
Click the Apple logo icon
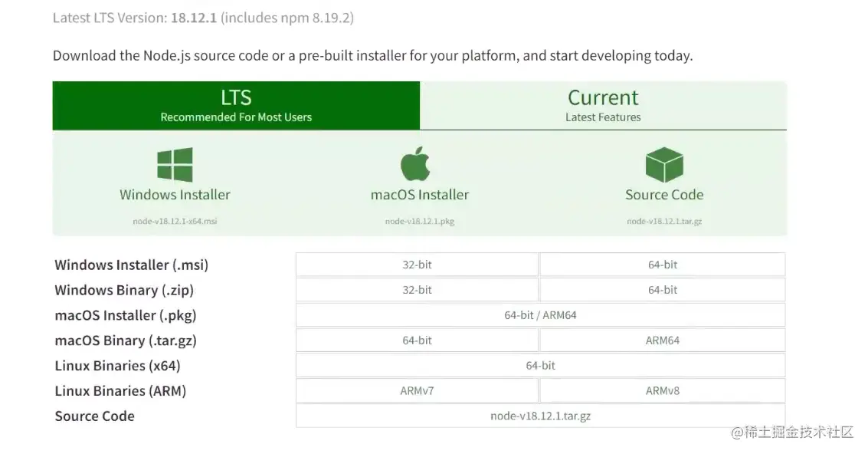point(415,163)
